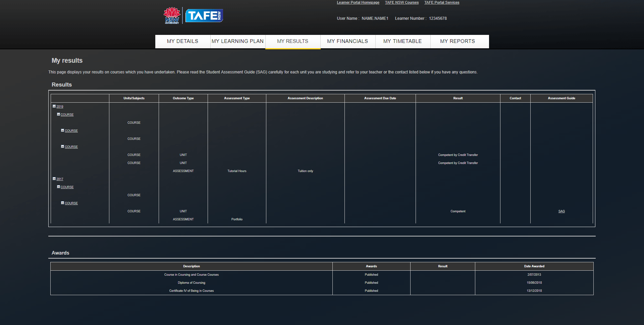644x325 pixels.
Task: Collapse the second nested COURSE node under 2019
Action: click(62, 130)
